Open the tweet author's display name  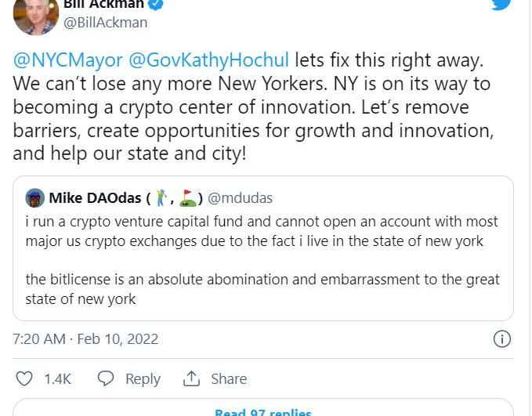[x=103, y=5]
